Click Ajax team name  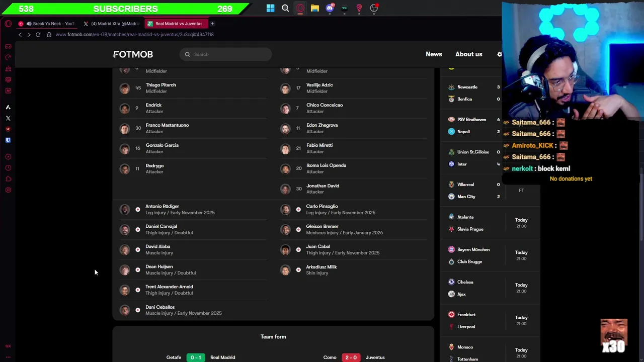461,294
